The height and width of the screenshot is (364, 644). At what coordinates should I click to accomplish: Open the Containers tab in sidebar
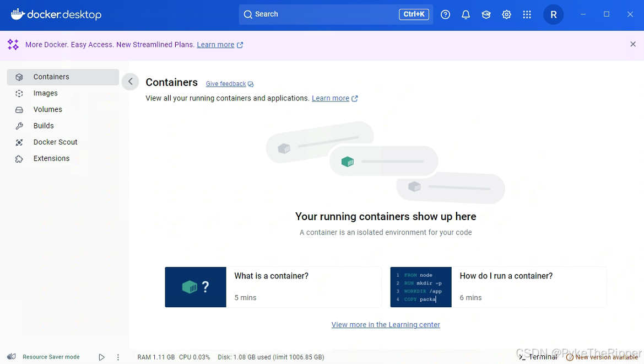(x=63, y=77)
